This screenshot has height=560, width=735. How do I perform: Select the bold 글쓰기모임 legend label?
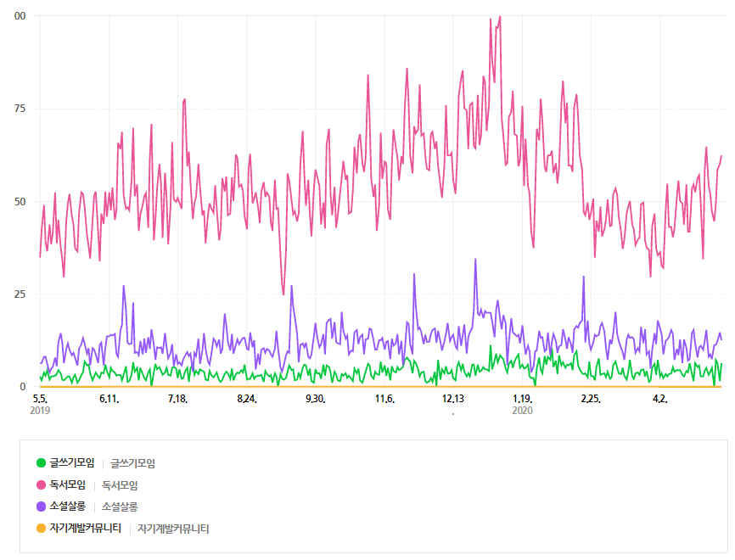tap(72, 463)
